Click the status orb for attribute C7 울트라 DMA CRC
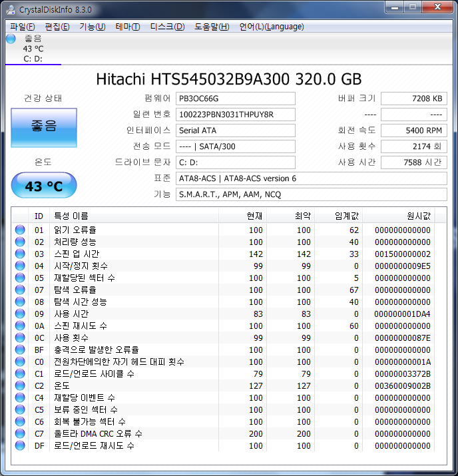The image size is (458, 476). click(20, 434)
